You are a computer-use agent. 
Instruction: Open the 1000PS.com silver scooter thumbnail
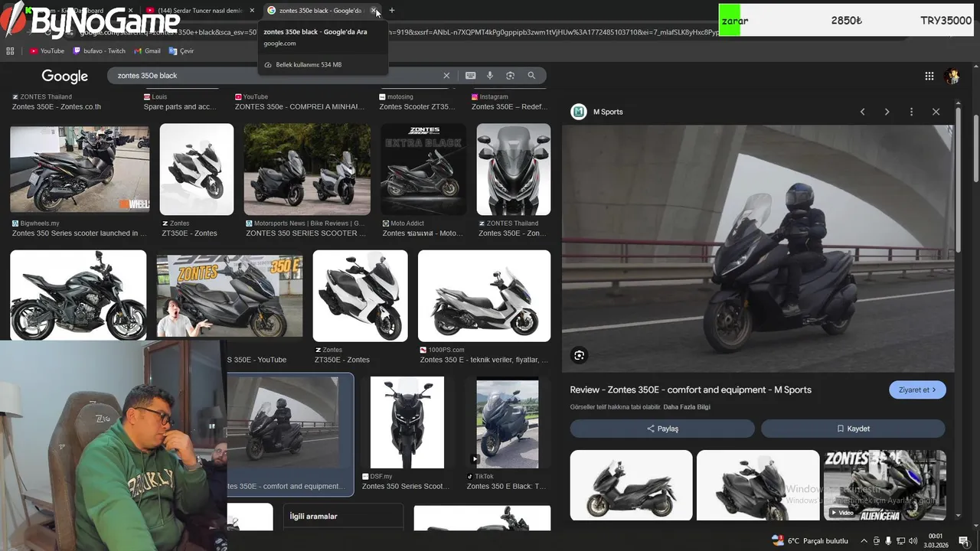[484, 295]
